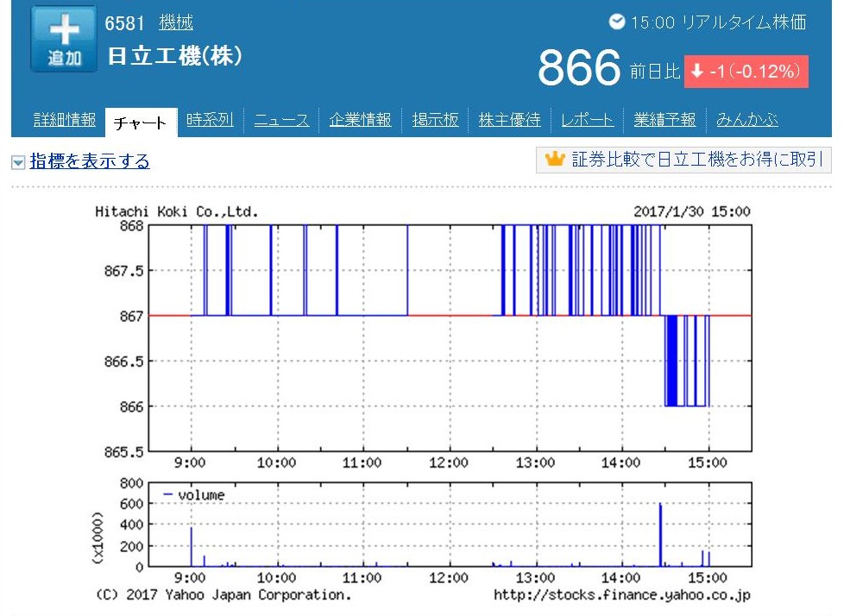Image resolution: width=850 pixels, height=616 pixels.
Task: Click the 865.5 price axis label
Action: tap(124, 451)
